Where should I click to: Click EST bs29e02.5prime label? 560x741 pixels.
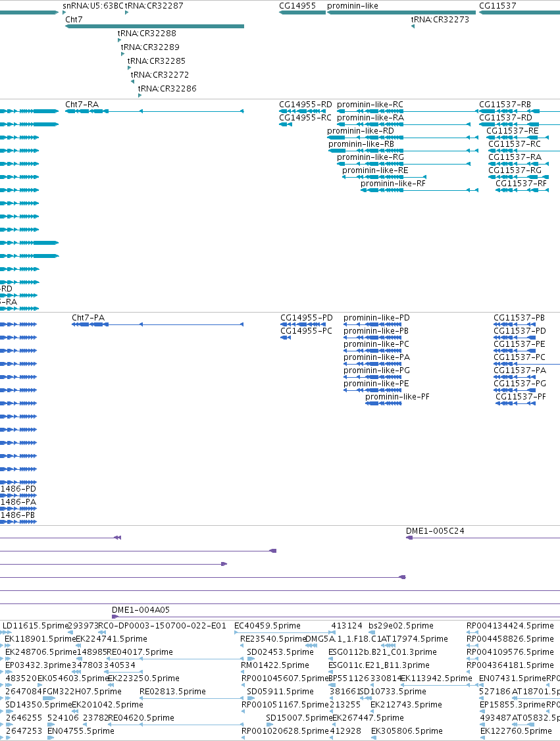(x=401, y=626)
